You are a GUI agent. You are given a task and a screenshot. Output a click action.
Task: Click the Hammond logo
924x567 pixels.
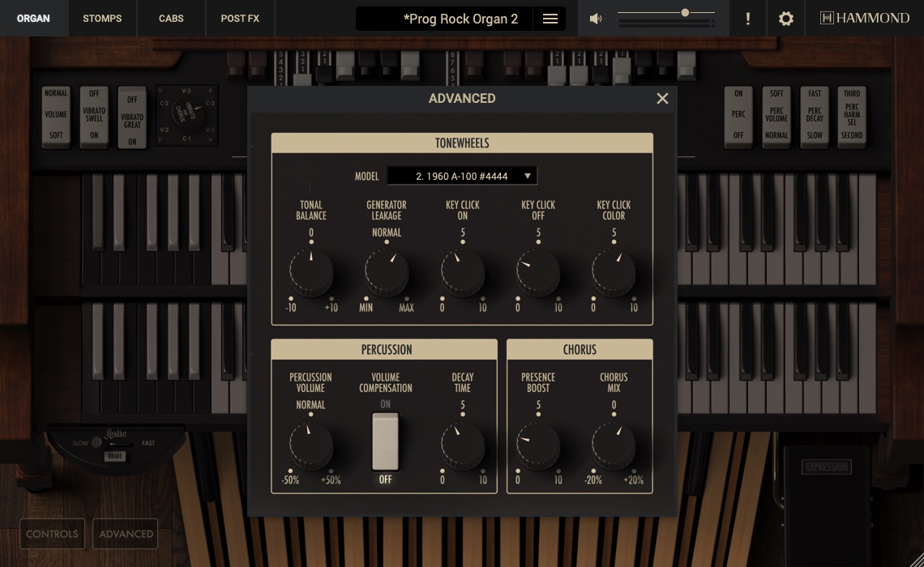point(865,19)
